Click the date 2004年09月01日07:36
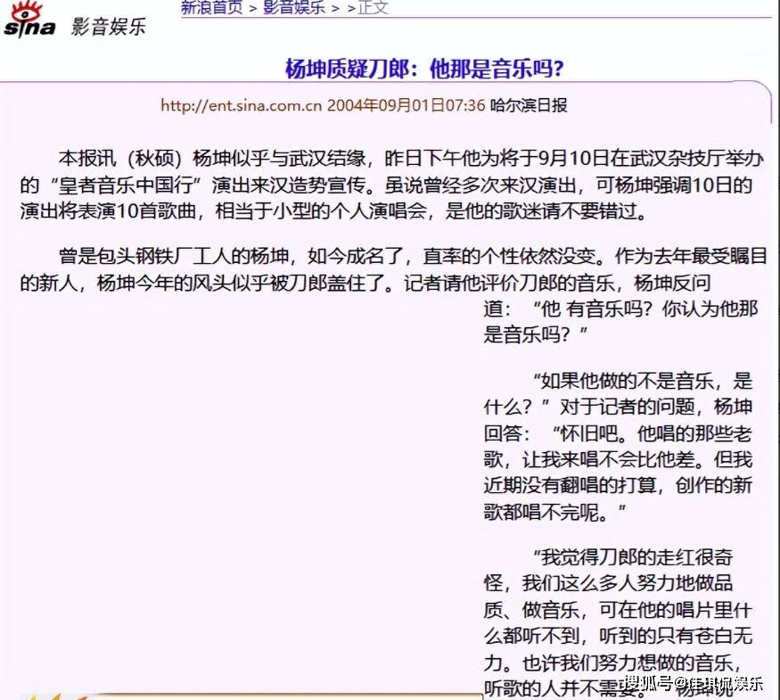 click(406, 105)
